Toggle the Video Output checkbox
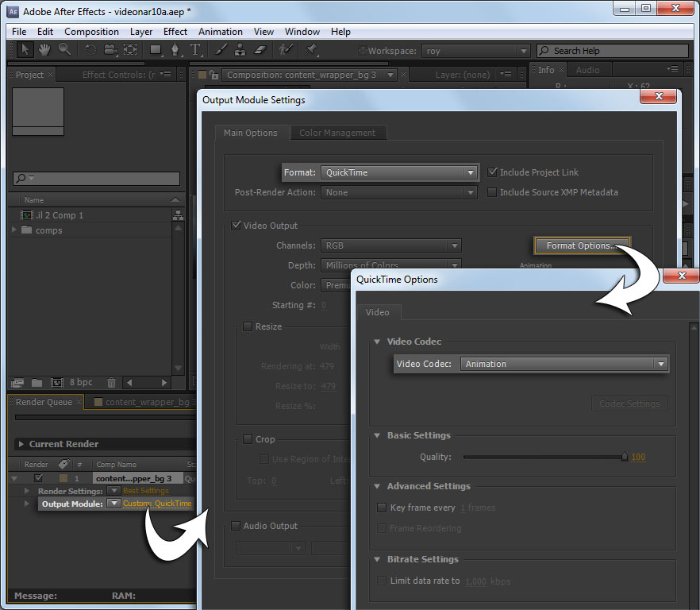The image size is (700, 610). click(237, 226)
